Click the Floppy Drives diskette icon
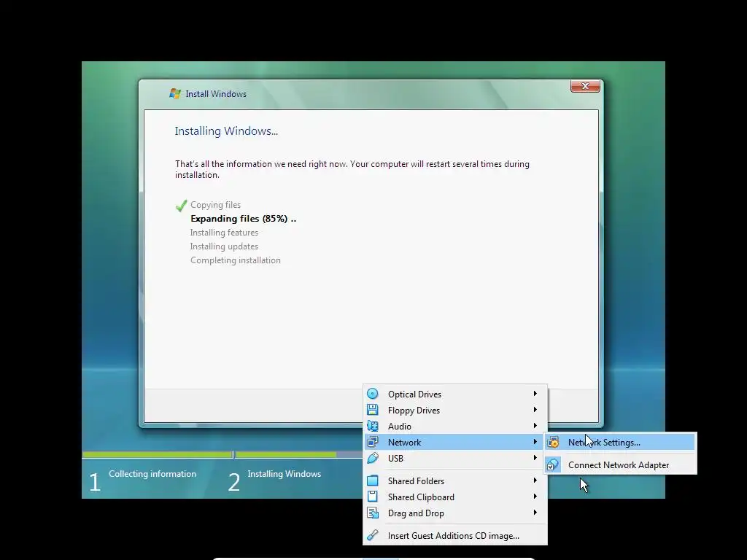The width and height of the screenshot is (747, 560). coord(373,410)
